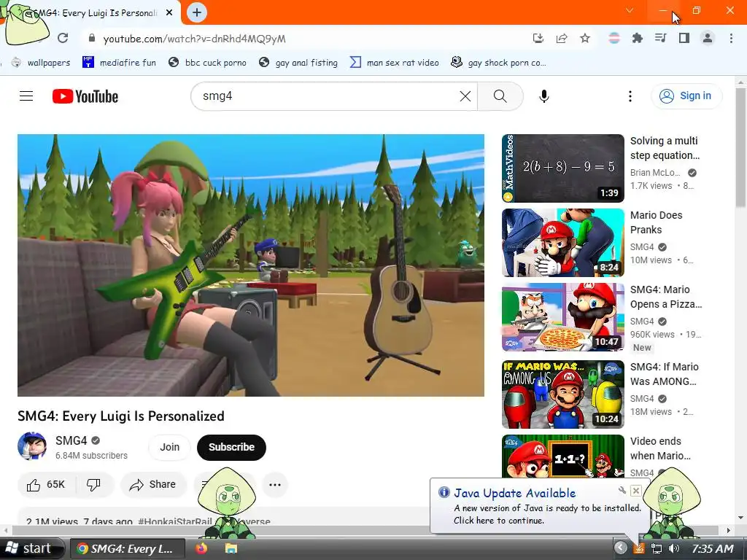Open the network tray icon
The width and height of the screenshot is (747, 560).
coord(657,548)
